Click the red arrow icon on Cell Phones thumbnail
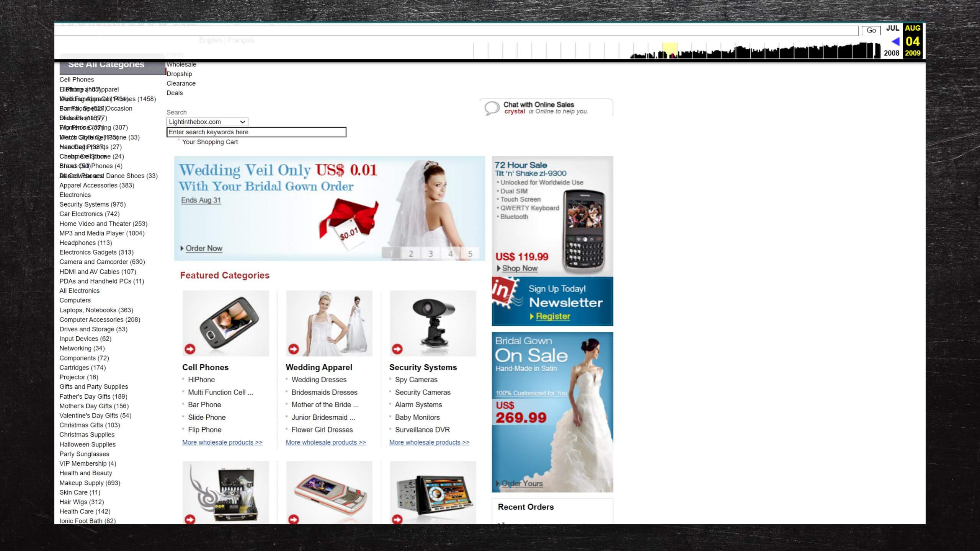The width and height of the screenshot is (980, 551). point(190,349)
